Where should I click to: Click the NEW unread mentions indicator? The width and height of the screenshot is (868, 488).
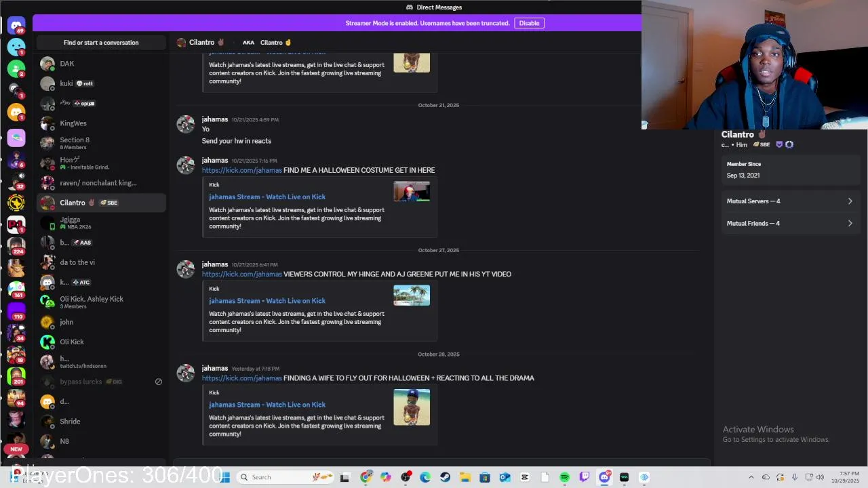pyautogui.click(x=16, y=449)
